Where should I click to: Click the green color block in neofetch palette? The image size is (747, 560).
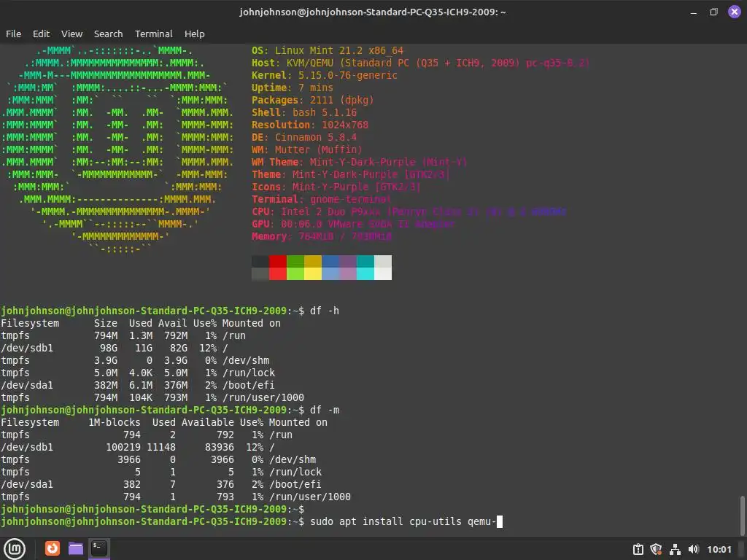[295, 267]
